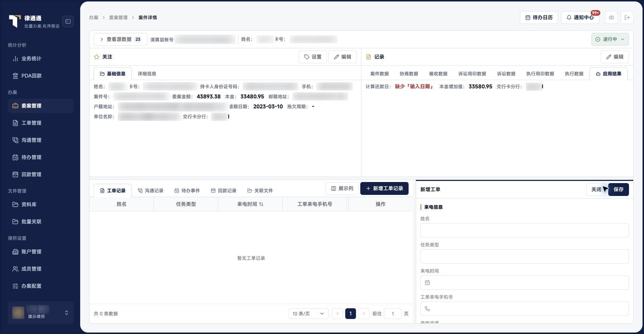Switch to the 催收数据 tab
The image size is (644, 334).
(438, 74)
